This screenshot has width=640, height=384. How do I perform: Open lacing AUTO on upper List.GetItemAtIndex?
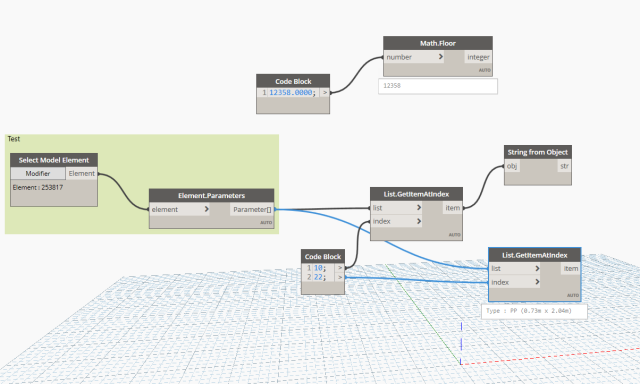pos(455,235)
